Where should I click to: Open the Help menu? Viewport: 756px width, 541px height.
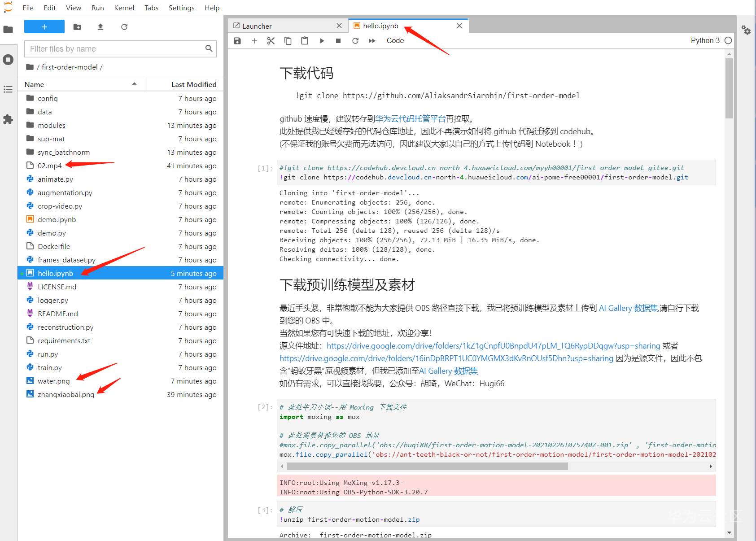click(x=212, y=8)
